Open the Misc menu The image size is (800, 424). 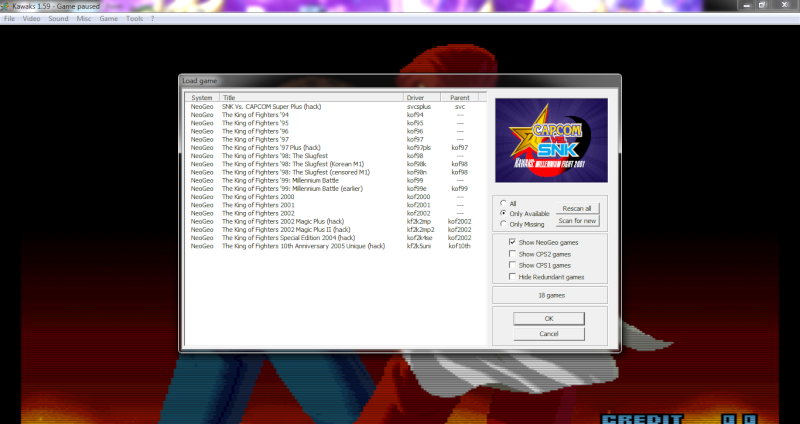(x=84, y=18)
